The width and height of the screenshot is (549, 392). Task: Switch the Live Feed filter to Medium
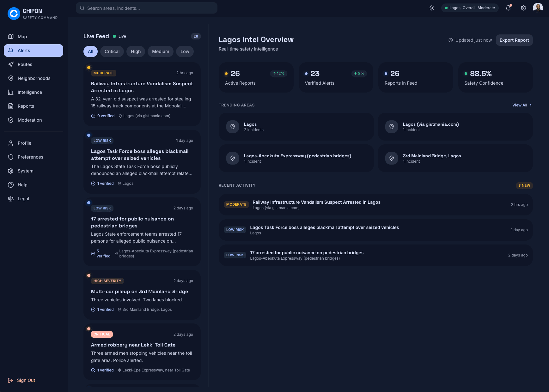point(160,51)
